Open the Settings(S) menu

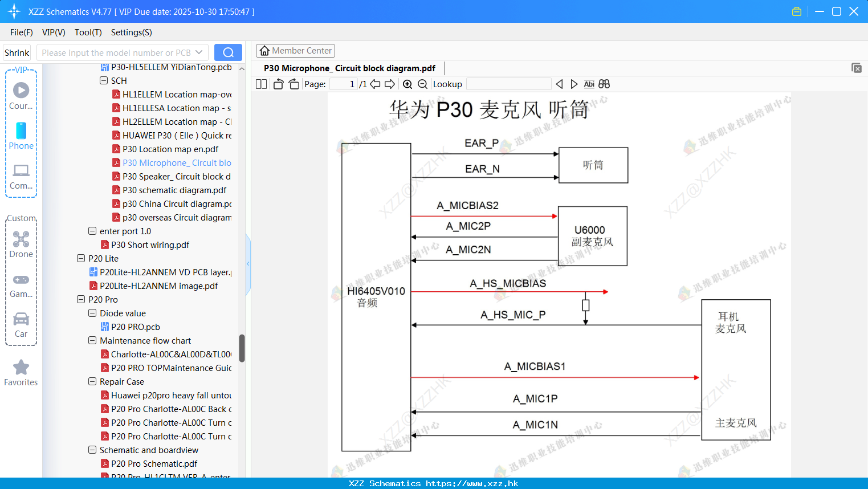[132, 32]
